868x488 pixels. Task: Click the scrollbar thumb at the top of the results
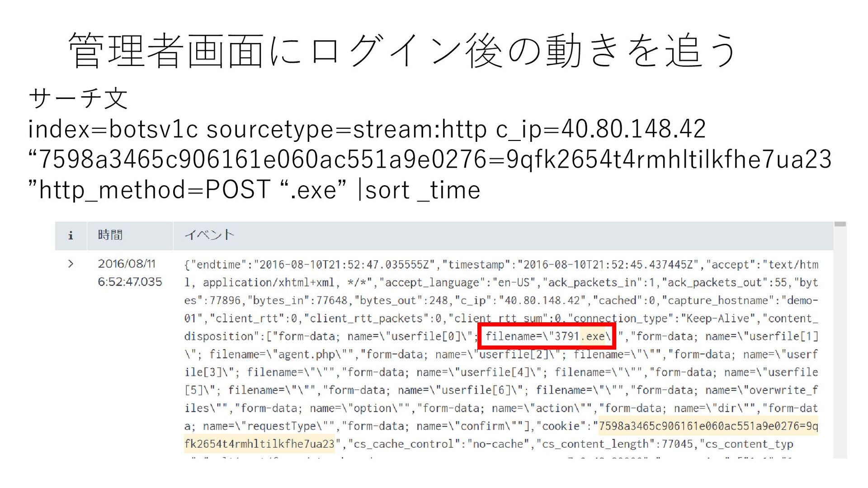[840, 225]
